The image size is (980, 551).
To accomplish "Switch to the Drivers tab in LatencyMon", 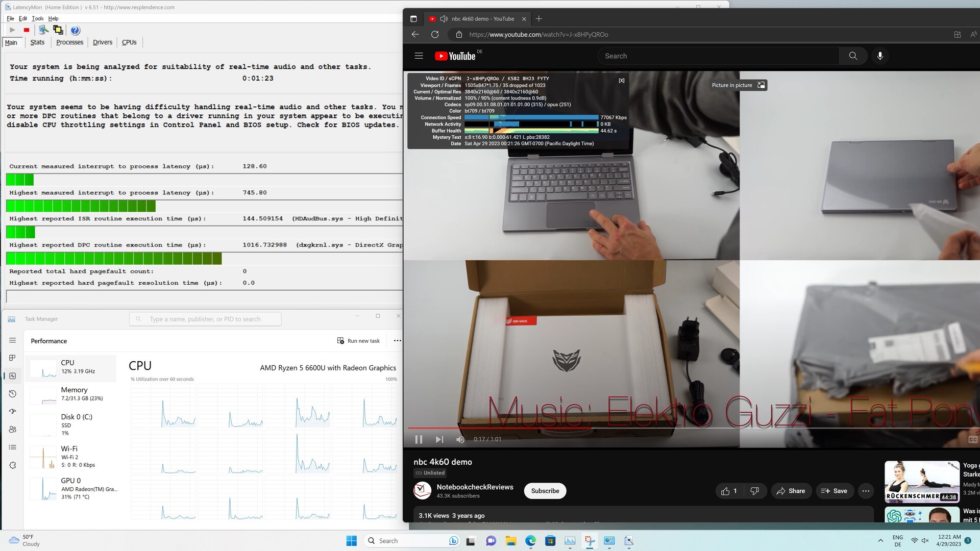I will click(x=103, y=42).
